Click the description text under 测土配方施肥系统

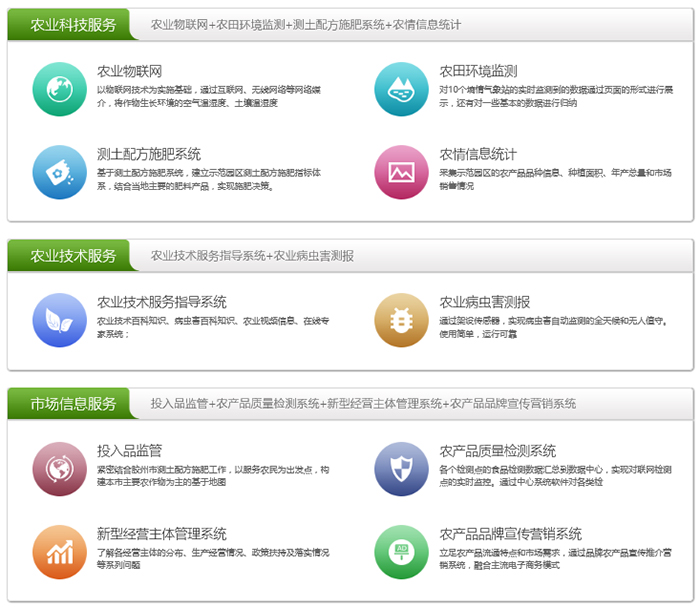point(209,179)
